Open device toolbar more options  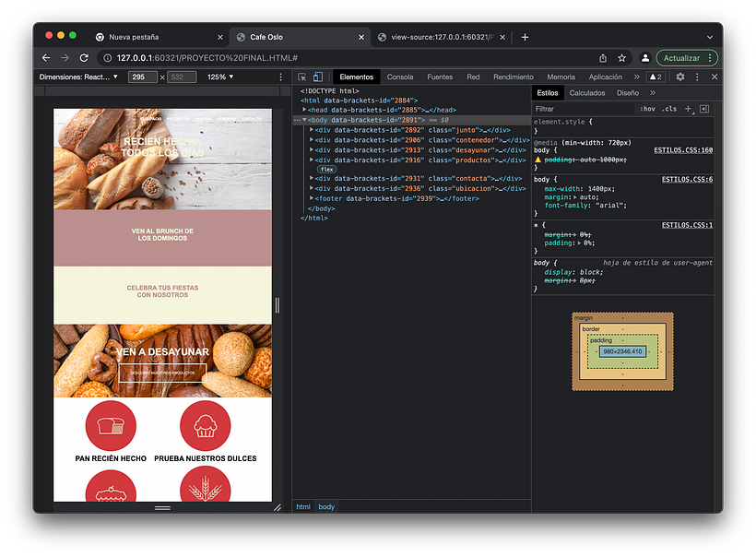(280, 77)
